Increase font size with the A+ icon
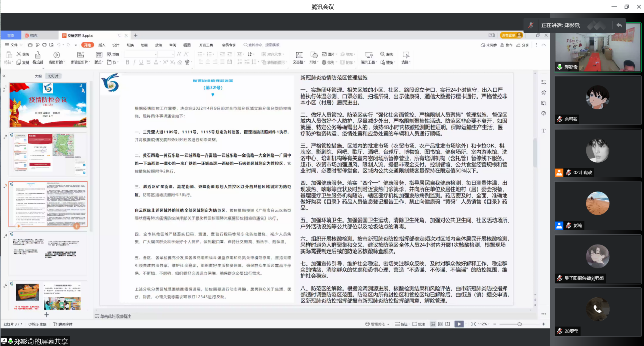Image resolution: width=644 pixels, height=346 pixels. click(179, 54)
